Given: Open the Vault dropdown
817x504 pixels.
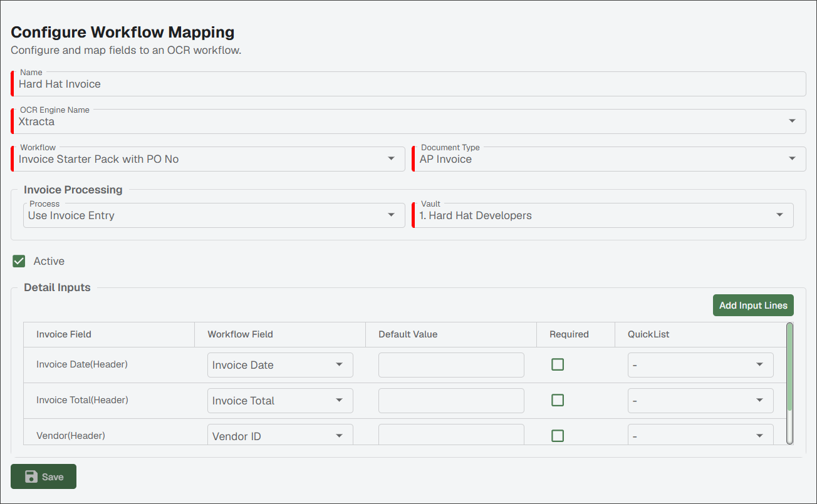Looking at the screenshot, I should [x=603, y=215].
